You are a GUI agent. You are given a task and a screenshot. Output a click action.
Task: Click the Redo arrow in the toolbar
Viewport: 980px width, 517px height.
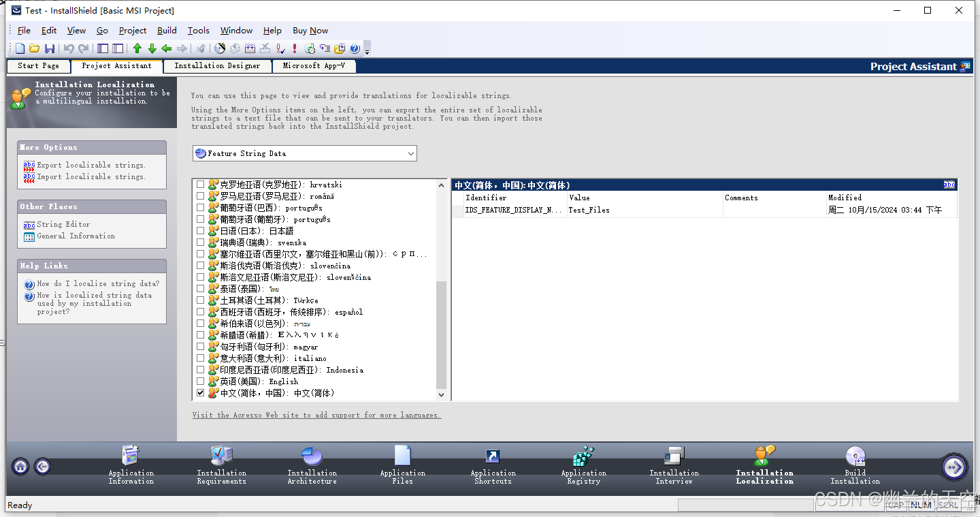pos(84,48)
